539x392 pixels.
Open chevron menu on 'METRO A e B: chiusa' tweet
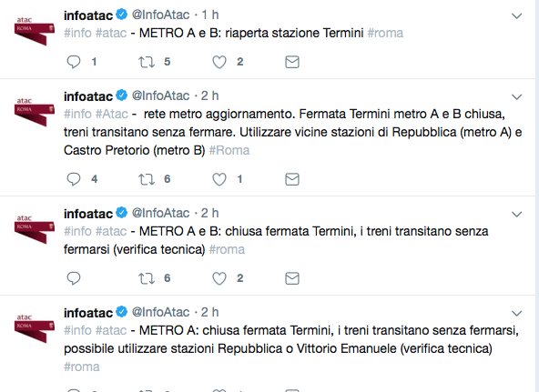[x=516, y=215]
